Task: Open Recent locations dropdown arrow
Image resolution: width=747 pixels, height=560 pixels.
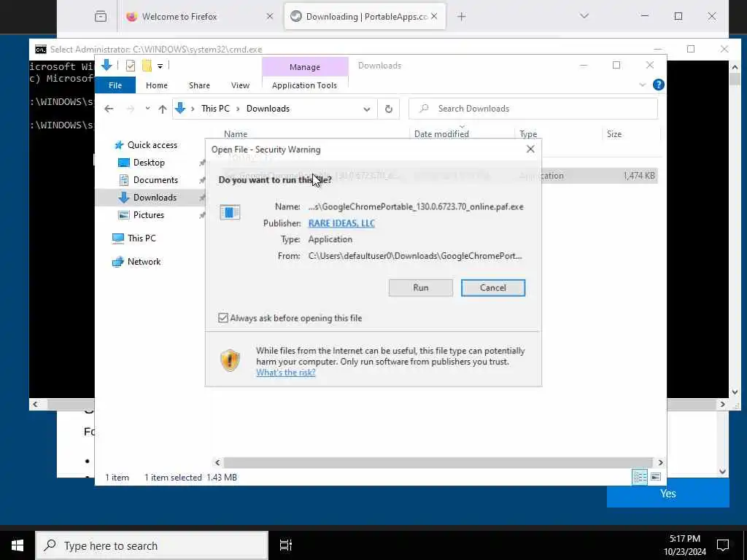Action: click(x=147, y=109)
